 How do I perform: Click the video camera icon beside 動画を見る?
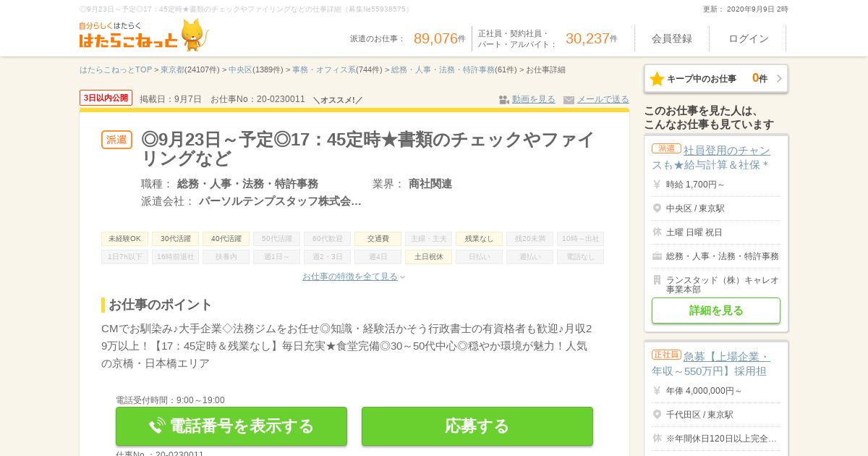tap(504, 100)
